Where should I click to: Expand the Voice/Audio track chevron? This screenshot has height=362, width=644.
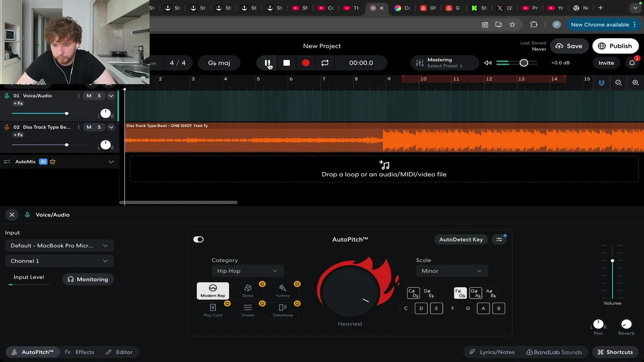click(x=111, y=96)
